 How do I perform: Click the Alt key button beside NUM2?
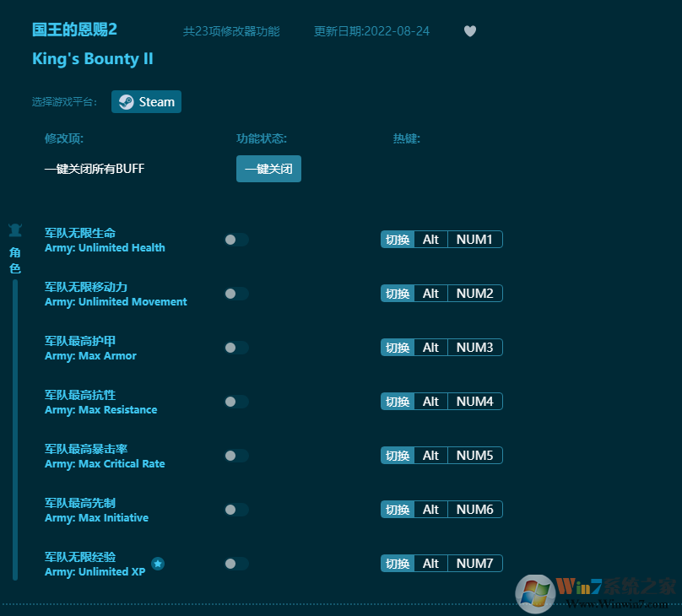(x=430, y=293)
